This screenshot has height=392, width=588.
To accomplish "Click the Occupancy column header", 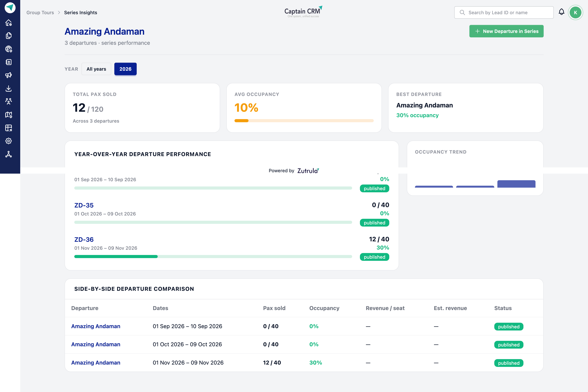I will 324,308.
